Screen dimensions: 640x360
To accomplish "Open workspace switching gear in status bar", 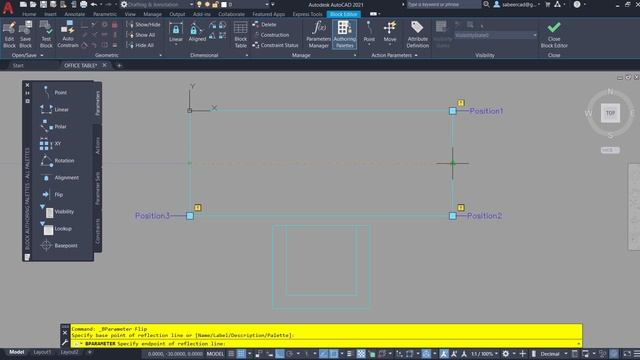I will (x=506, y=354).
